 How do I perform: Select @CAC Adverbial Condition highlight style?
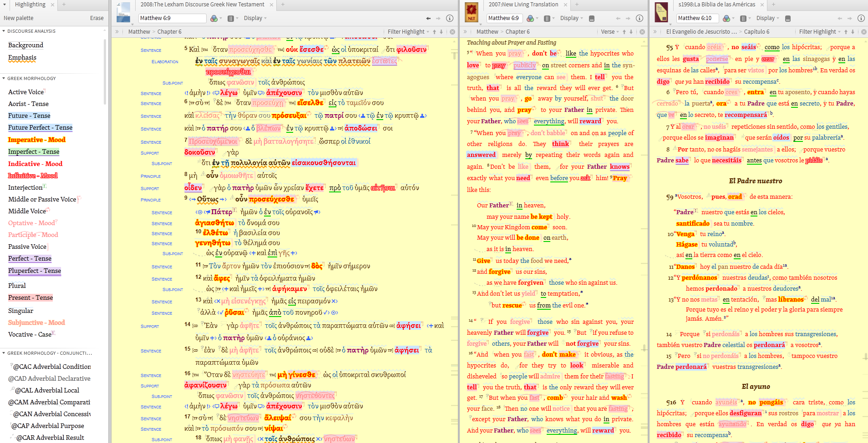coord(52,367)
